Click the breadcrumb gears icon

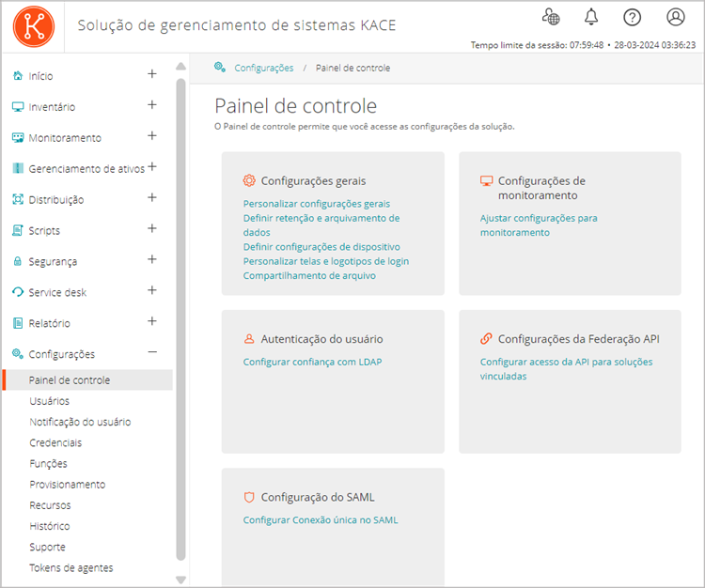click(220, 68)
